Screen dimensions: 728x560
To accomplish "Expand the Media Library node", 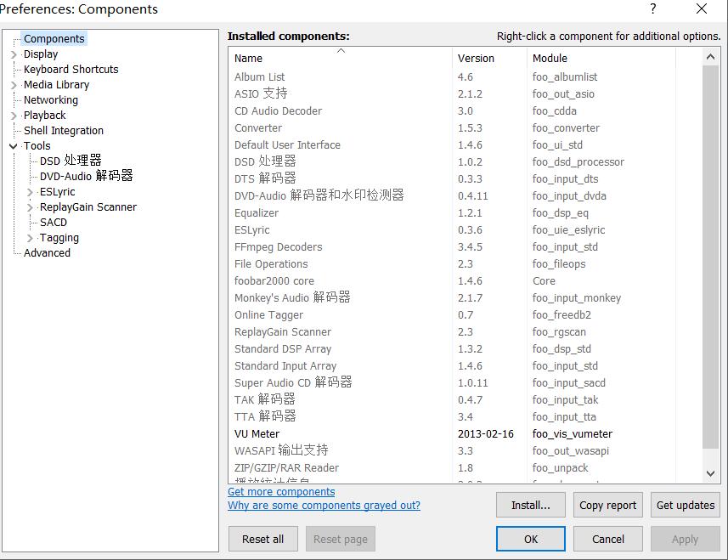I will [14, 85].
